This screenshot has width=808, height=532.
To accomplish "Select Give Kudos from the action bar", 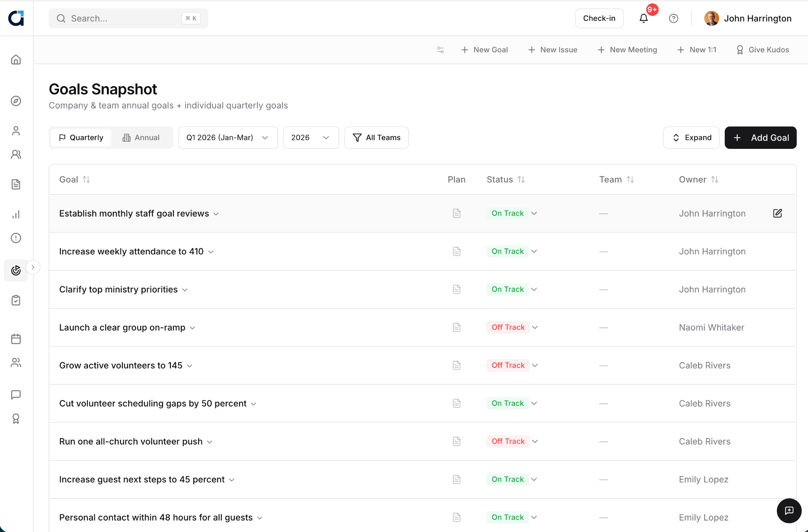I will pyautogui.click(x=763, y=50).
